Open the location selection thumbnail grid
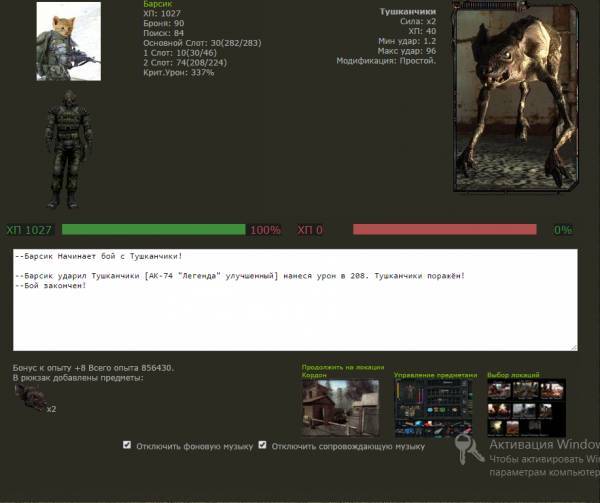600x503 pixels. 526,408
